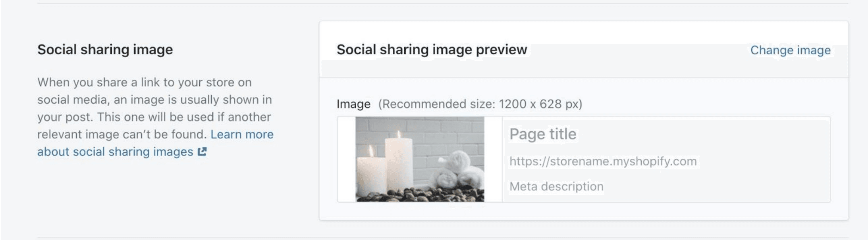Click the external link icon after social sharing images

[x=202, y=152]
